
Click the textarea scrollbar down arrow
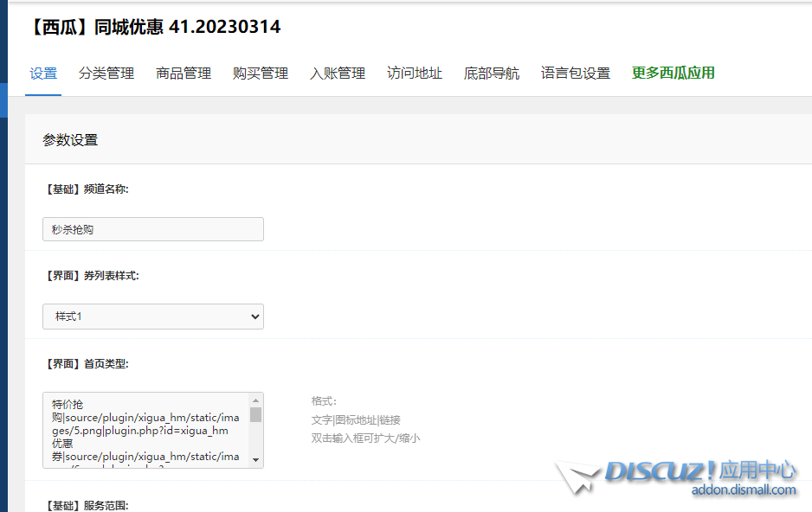coord(256,460)
